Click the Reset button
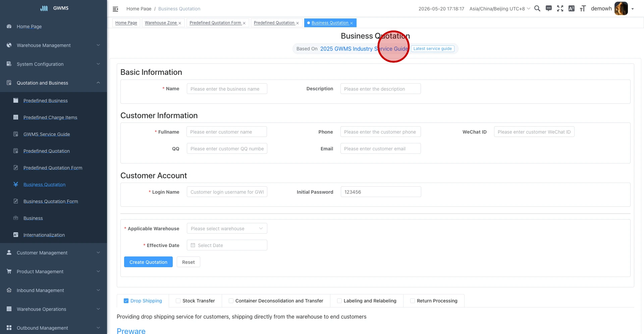 click(x=189, y=262)
